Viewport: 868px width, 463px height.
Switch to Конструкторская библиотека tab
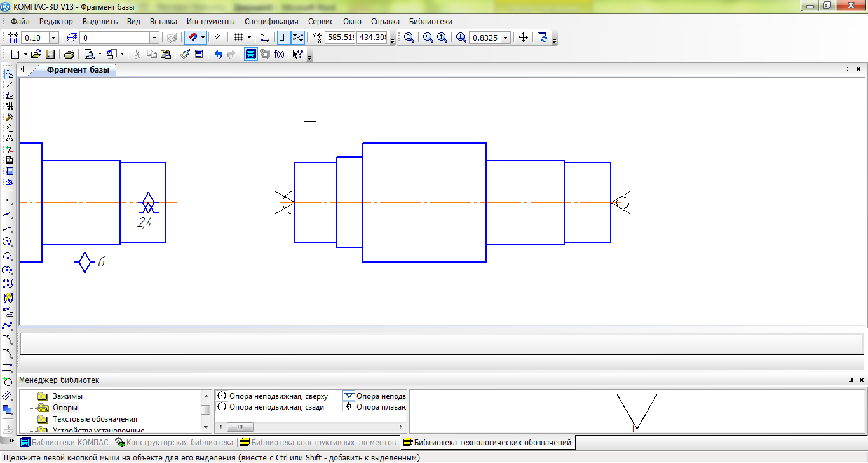(174, 442)
